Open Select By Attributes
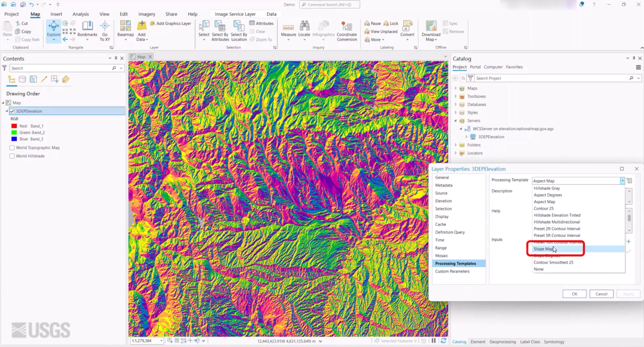 (x=220, y=30)
